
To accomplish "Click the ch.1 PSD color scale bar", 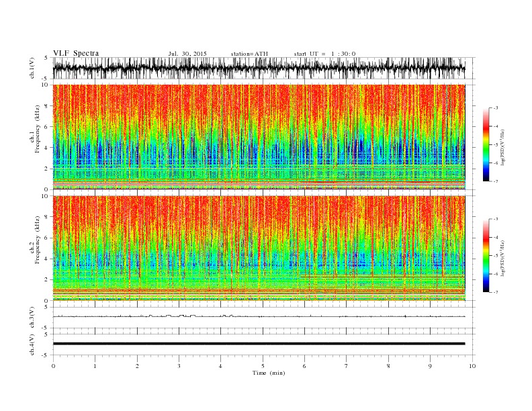I will [486, 144].
